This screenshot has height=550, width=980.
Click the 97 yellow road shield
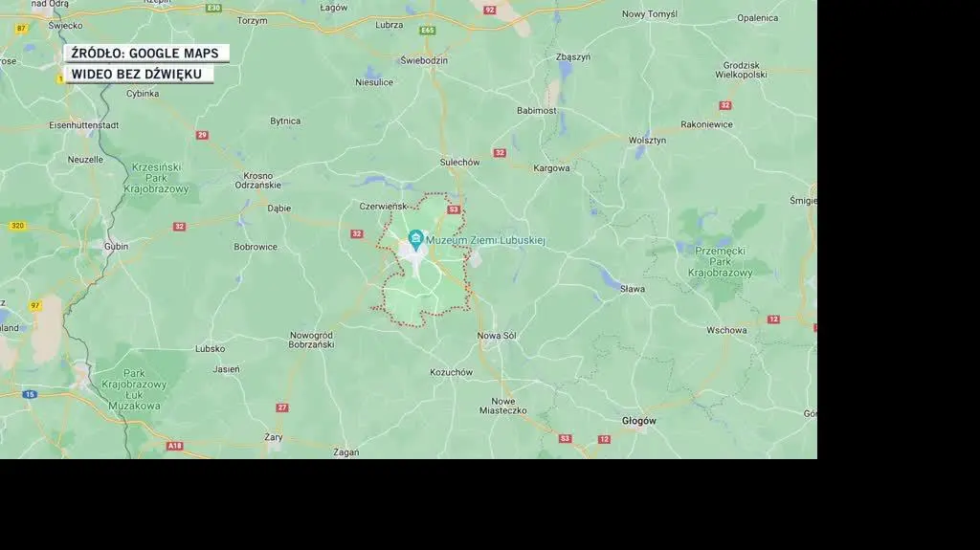point(35,306)
